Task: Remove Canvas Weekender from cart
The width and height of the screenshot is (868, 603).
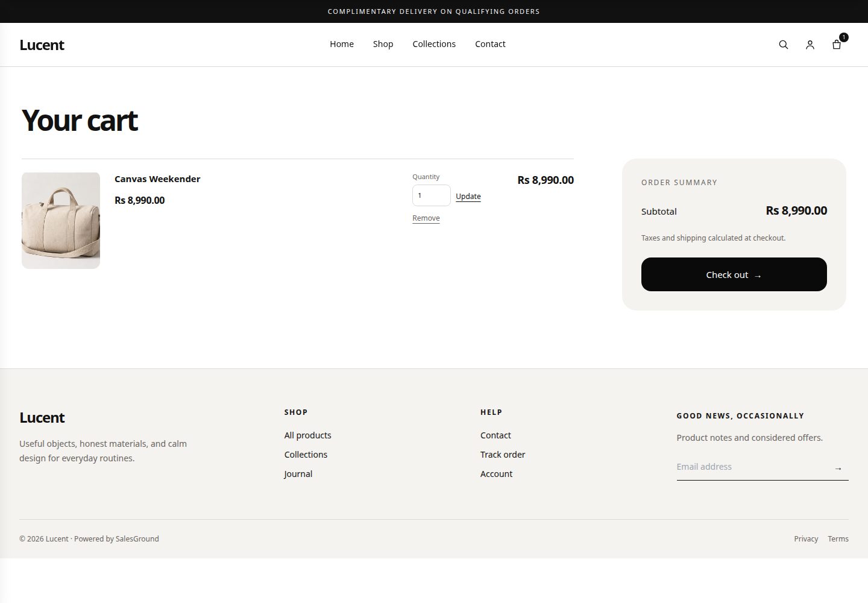Action: (x=426, y=218)
